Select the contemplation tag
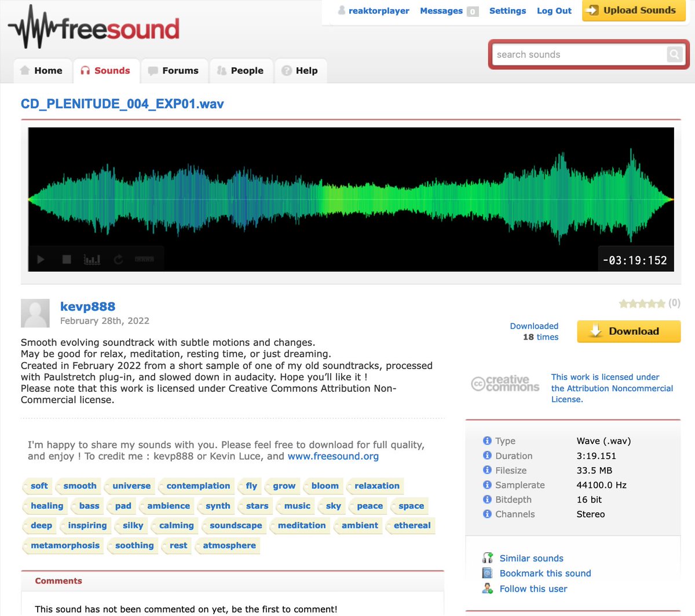Screen dimensions: 695x616 tap(197, 486)
